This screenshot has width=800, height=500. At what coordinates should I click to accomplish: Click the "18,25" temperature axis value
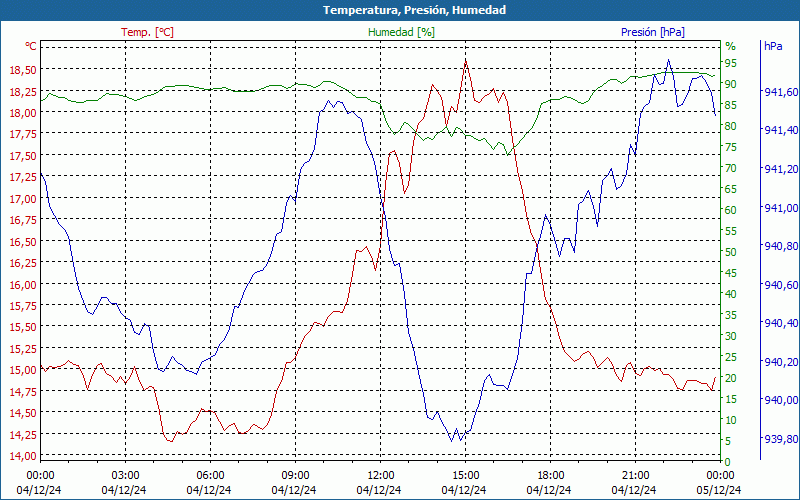[23, 91]
